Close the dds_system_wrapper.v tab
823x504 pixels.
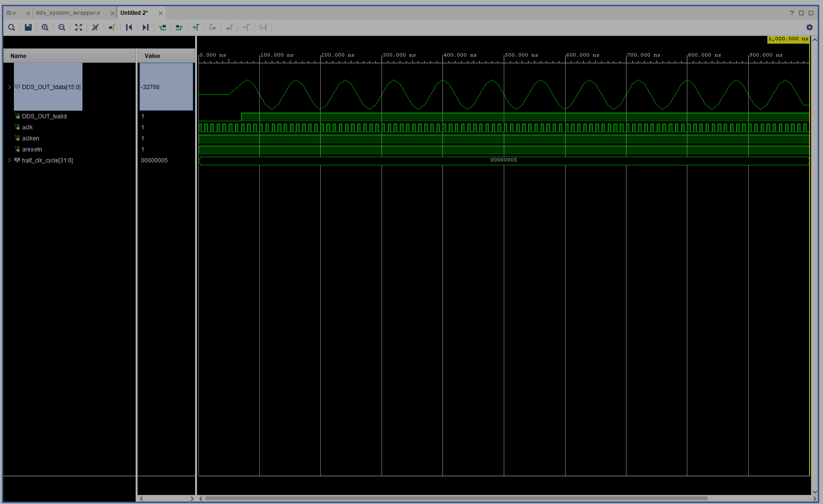113,13
